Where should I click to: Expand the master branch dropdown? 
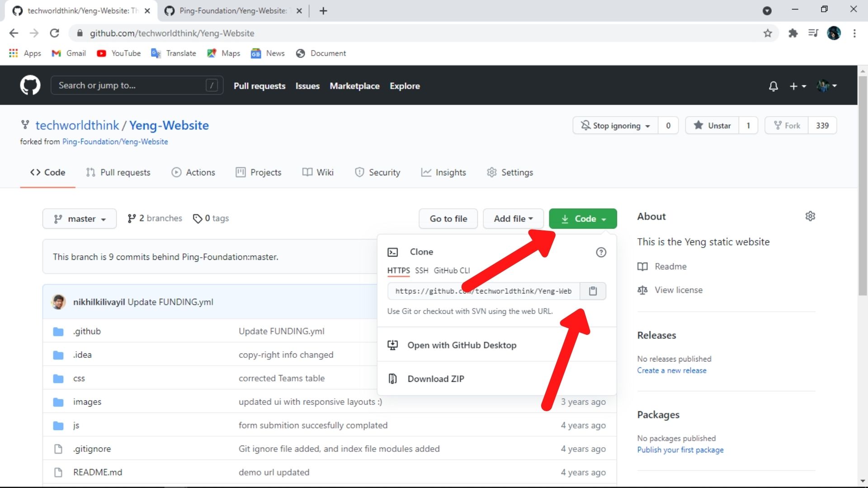coord(80,219)
